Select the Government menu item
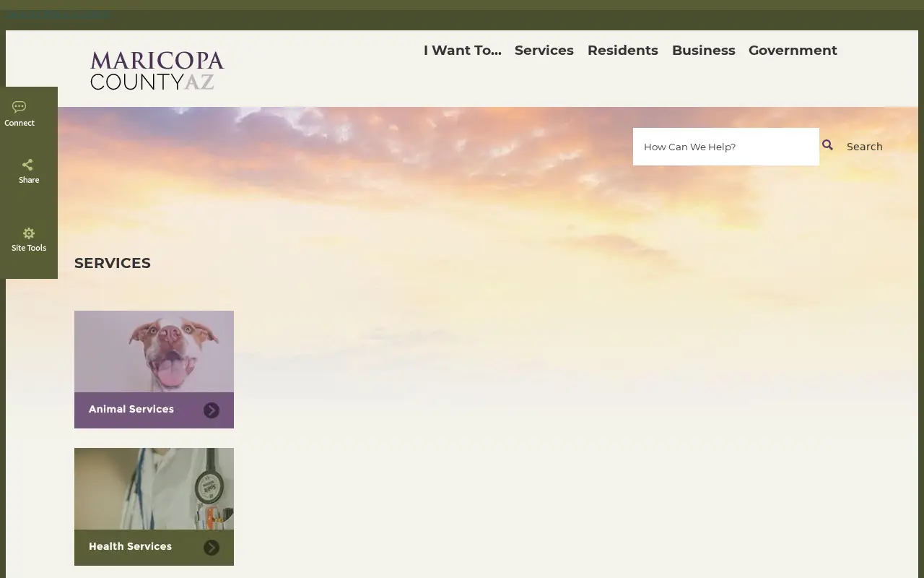 pos(793,51)
